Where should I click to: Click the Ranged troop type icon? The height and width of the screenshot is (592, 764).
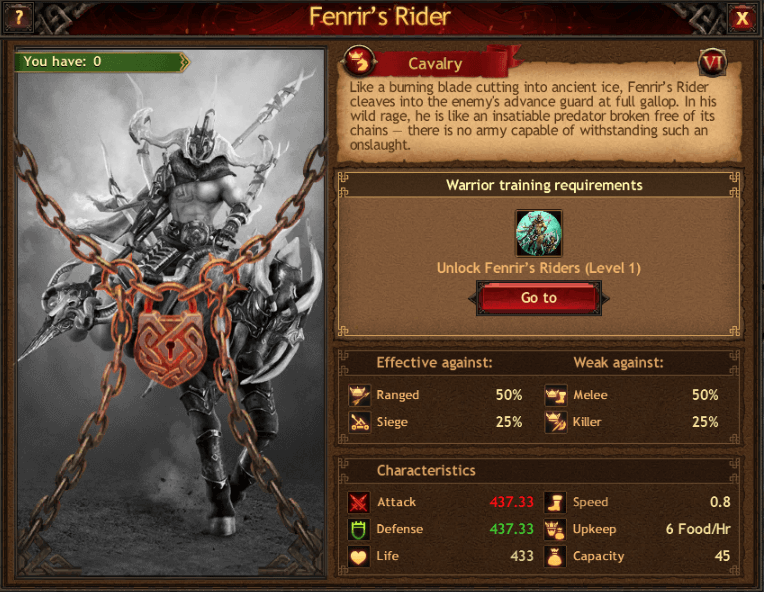coord(360,395)
